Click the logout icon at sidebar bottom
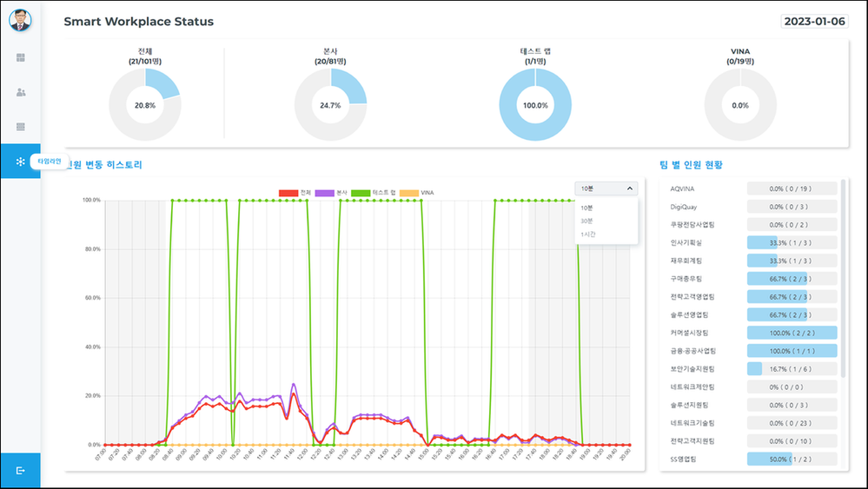This screenshot has width=868, height=489. tap(20, 470)
